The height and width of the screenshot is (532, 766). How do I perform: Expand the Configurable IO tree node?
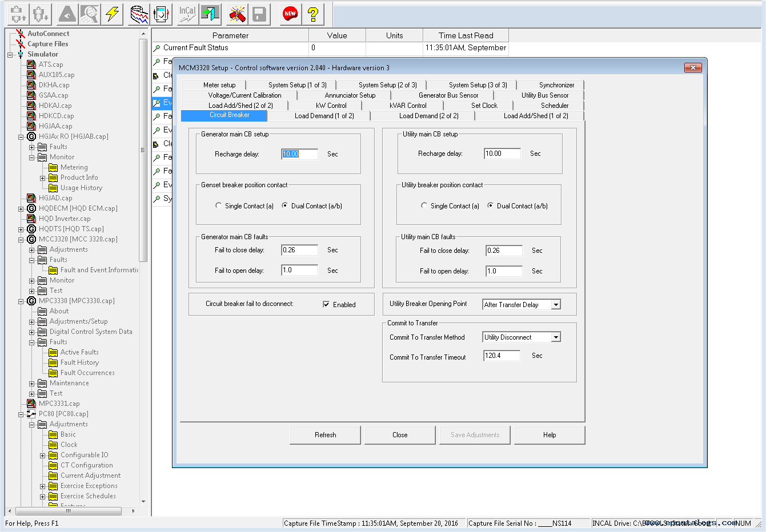point(42,456)
